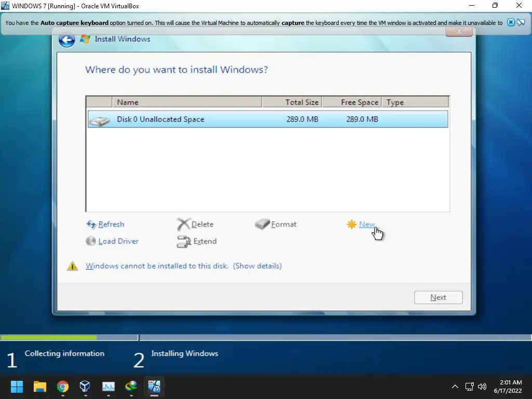Screen dimensions: 532x399
Task: Click the VirtualBox title bar icon
Action: click(5, 5)
